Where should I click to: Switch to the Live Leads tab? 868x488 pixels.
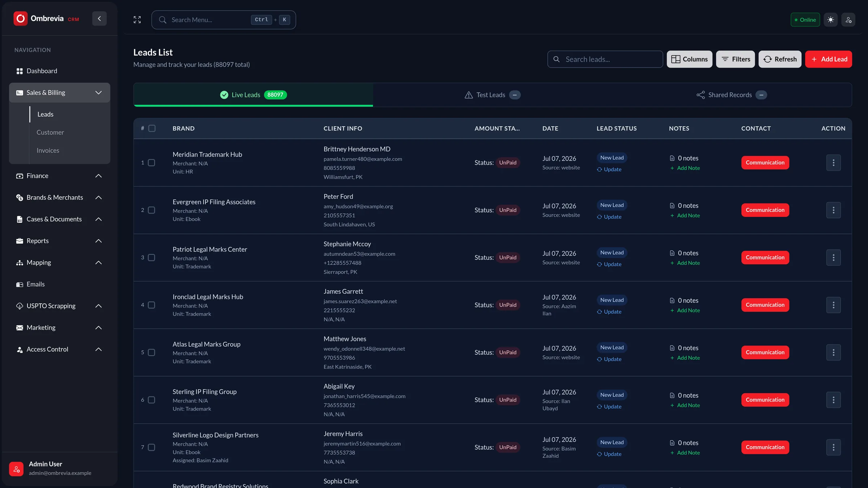click(x=253, y=95)
